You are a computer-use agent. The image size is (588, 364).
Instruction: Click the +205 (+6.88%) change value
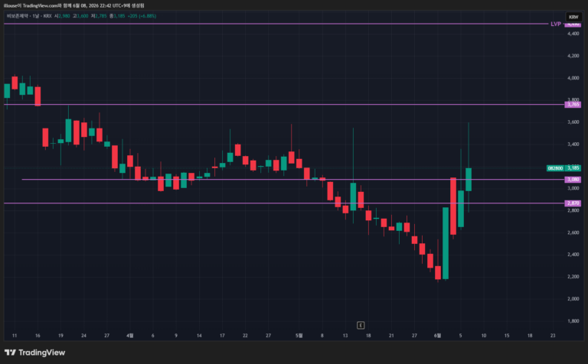tap(142, 16)
